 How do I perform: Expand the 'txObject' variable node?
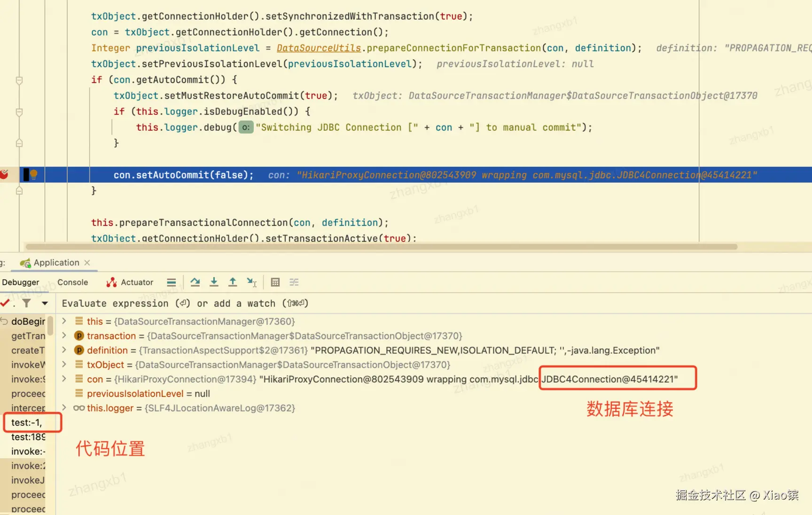[64, 365]
